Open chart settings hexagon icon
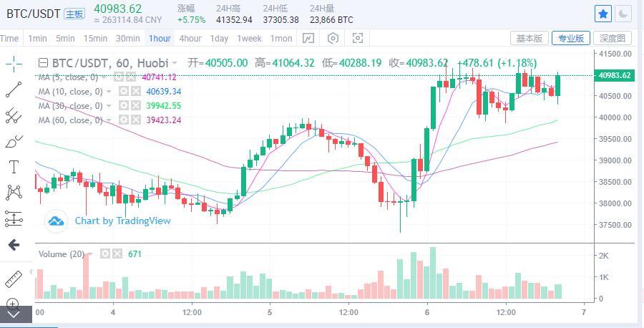This screenshot has height=328, width=644. (333, 38)
